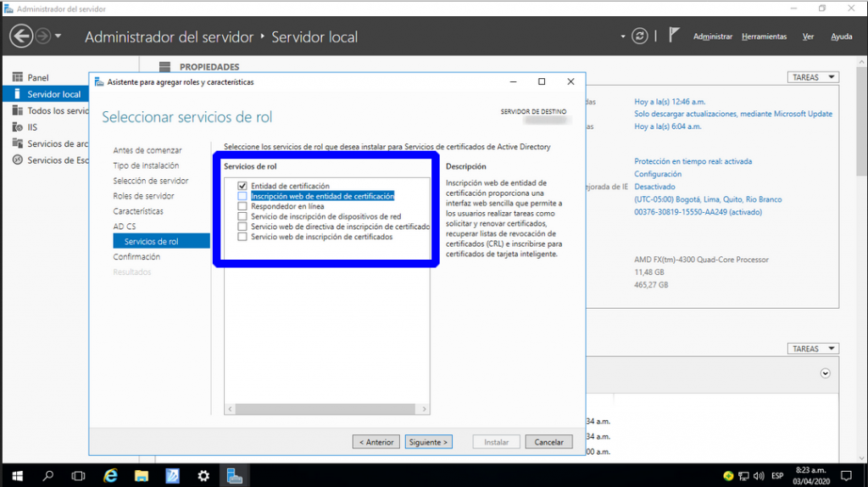868x487 pixels.
Task: Go to Antes de comenzar wizard step
Action: coord(147,150)
